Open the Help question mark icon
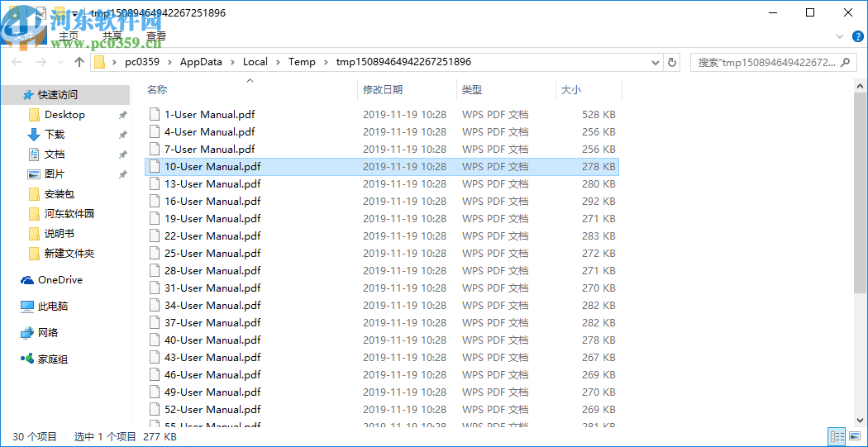Image resolution: width=868 pixels, height=447 pixels. [857, 36]
